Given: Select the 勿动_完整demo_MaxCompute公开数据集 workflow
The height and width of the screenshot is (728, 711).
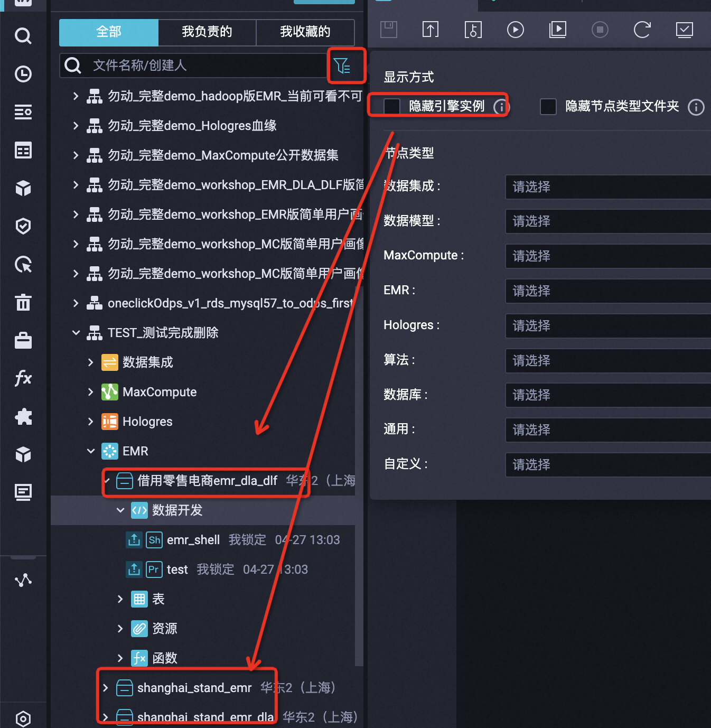Looking at the screenshot, I should (223, 155).
